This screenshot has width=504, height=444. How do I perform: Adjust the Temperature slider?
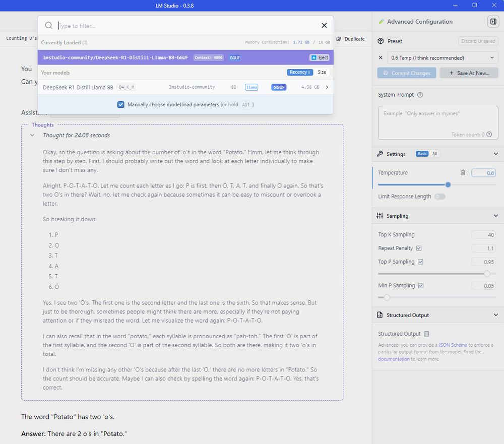pos(448,184)
